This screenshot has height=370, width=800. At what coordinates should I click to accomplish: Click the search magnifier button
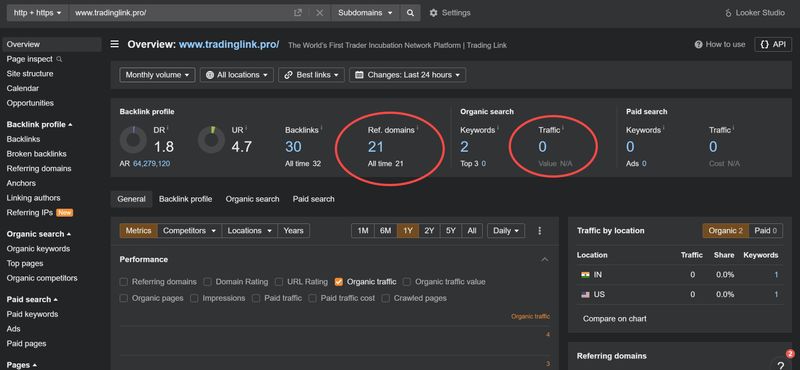click(410, 13)
